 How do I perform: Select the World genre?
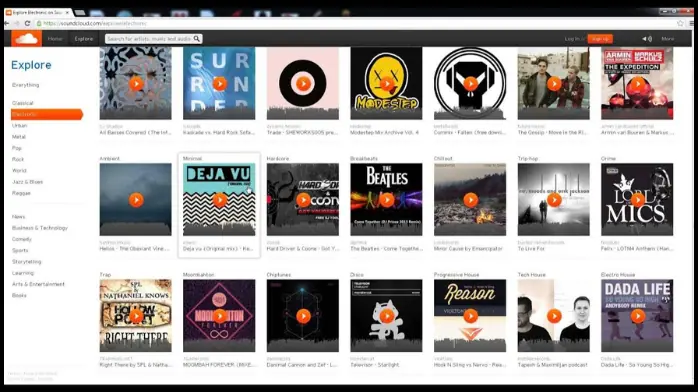point(19,170)
